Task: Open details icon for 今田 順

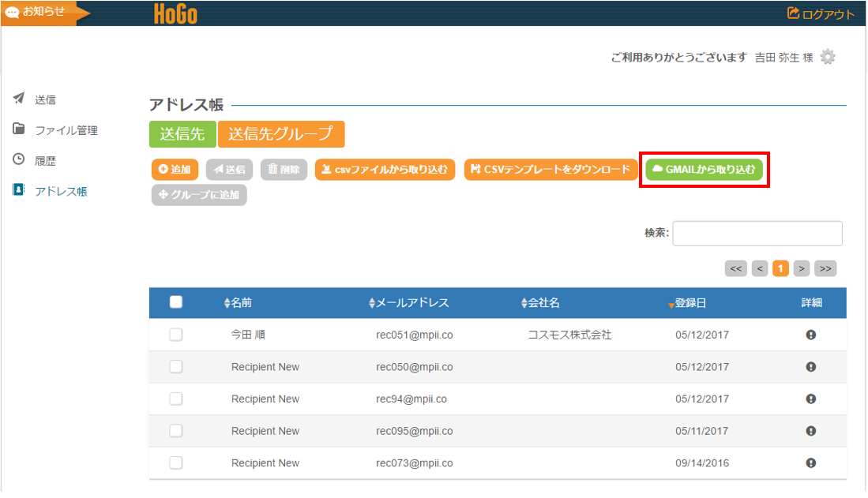Action: click(810, 335)
